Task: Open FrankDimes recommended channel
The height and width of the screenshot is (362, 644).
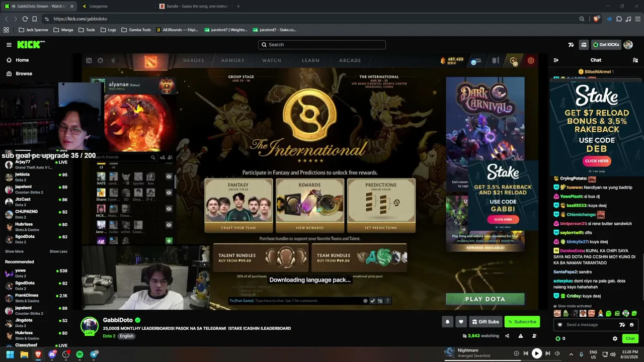Action: (36, 298)
